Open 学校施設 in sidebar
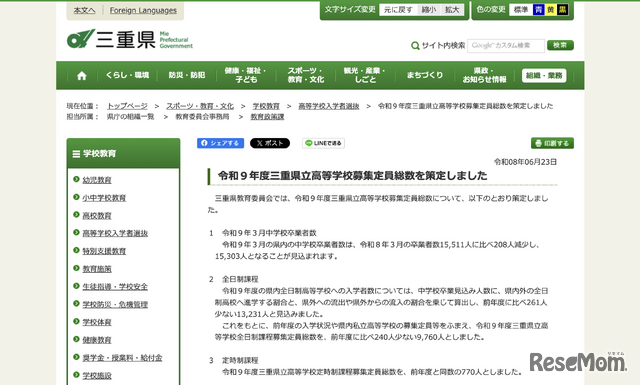 pos(97,376)
